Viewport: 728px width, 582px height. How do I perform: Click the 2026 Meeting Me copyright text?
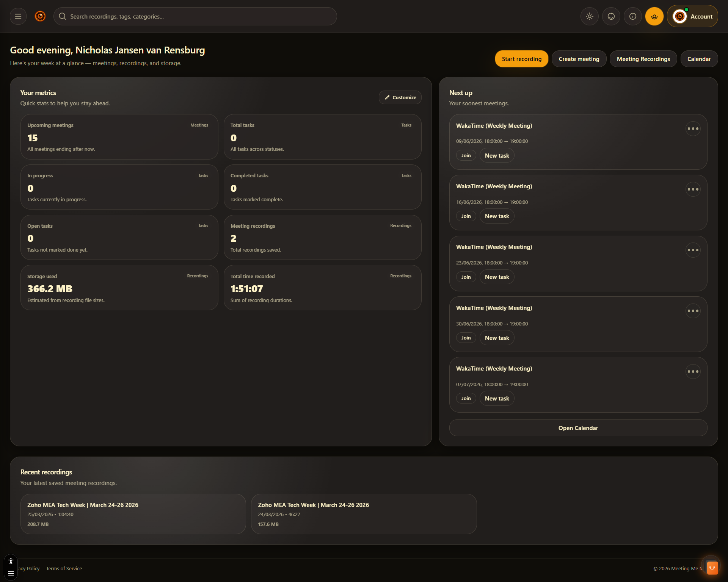pyautogui.click(x=677, y=568)
